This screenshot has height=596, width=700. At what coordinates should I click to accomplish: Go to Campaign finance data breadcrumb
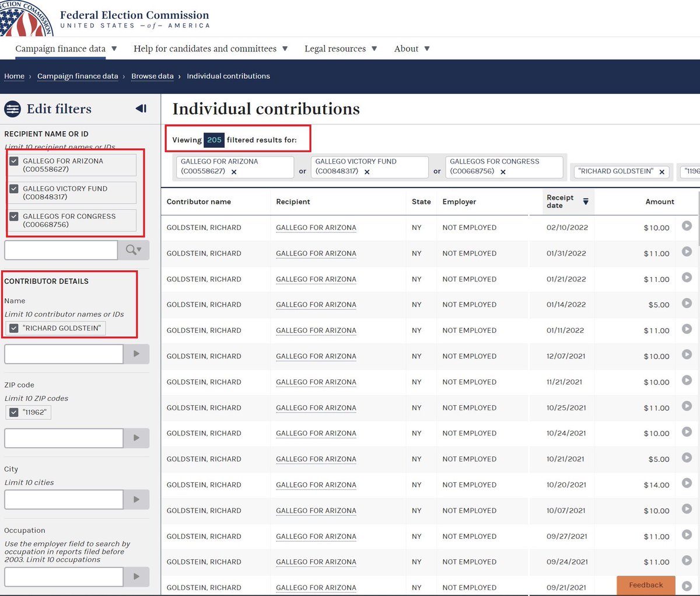pyautogui.click(x=78, y=76)
